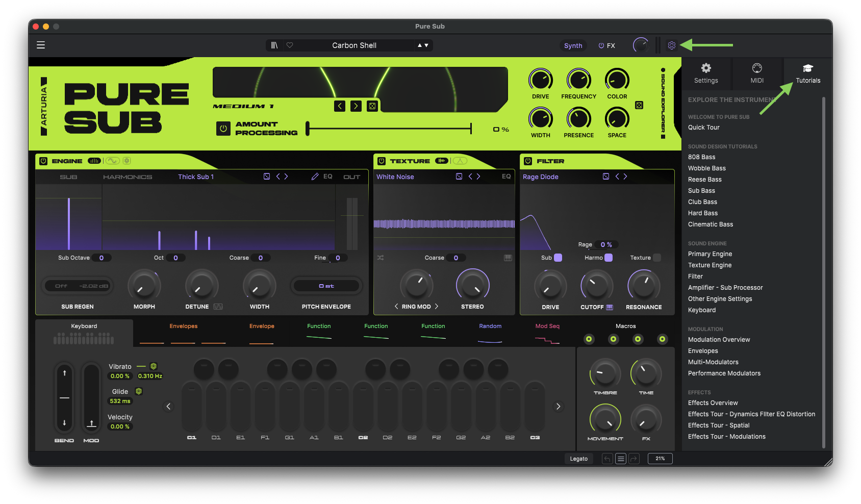Click the C2 key on the keyboard
The width and height of the screenshot is (861, 504).
pos(363,408)
